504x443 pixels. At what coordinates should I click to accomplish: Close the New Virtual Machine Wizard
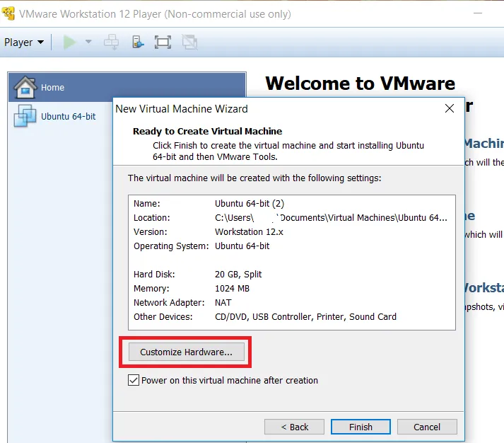pyautogui.click(x=450, y=108)
